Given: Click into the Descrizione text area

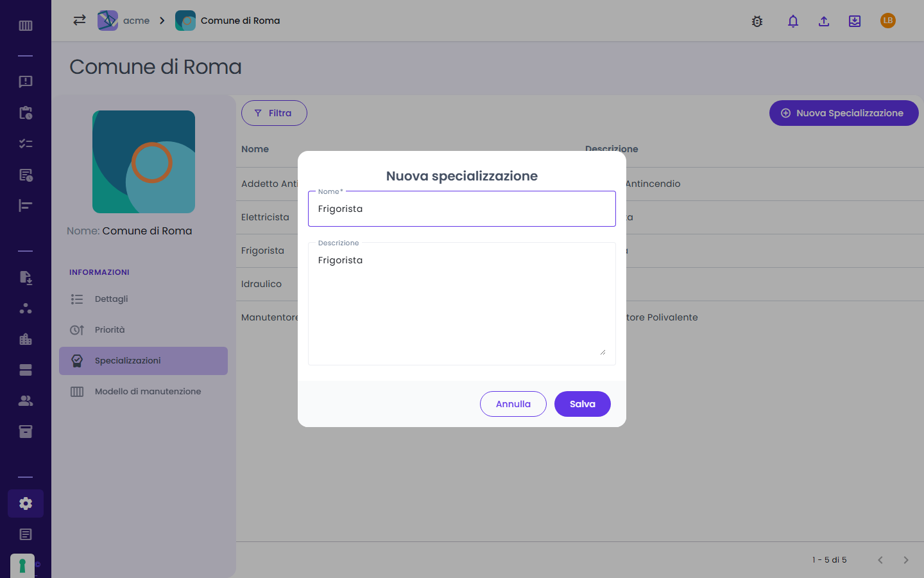Looking at the screenshot, I should click(x=462, y=304).
